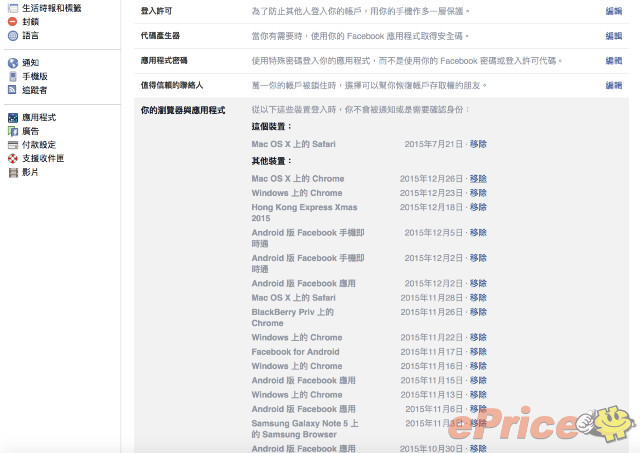Click the 手機版 phone icon
640x453 pixels.
pos(13,76)
